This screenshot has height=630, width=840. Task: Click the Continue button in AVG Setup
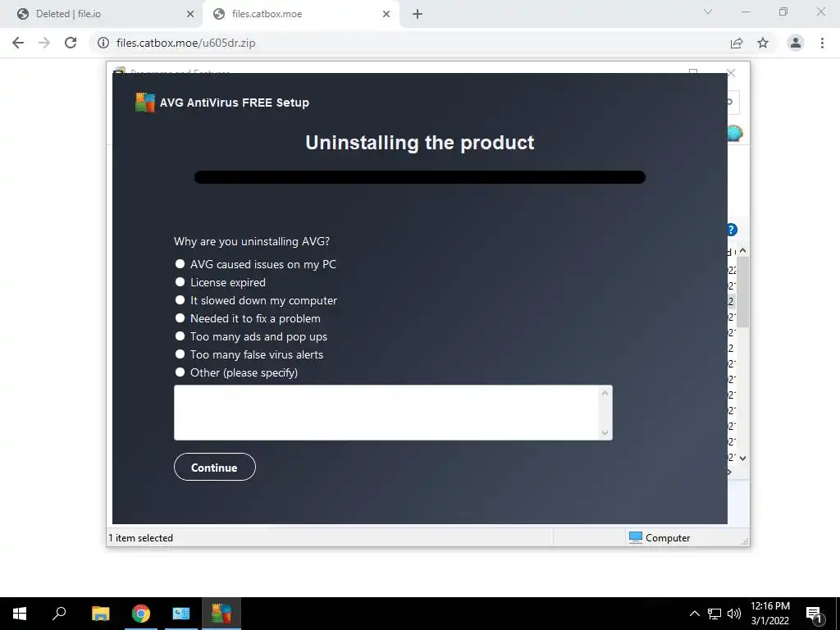pyautogui.click(x=215, y=467)
